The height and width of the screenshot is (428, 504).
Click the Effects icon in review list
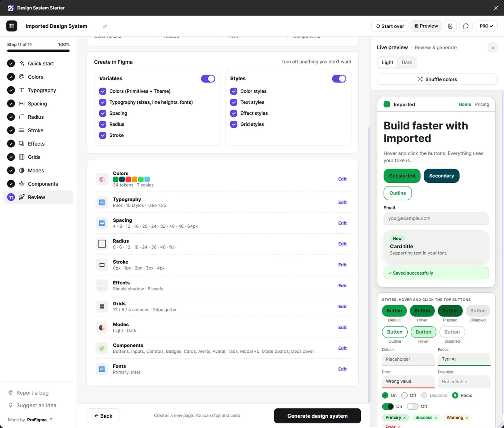pos(102,286)
